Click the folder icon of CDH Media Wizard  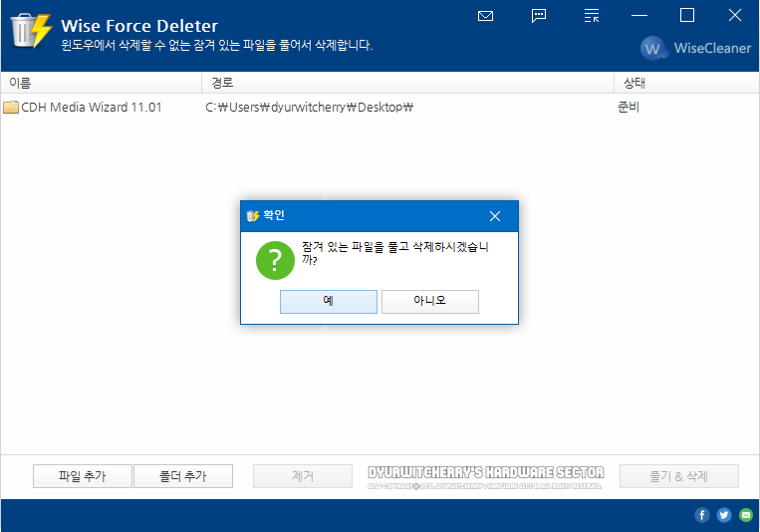11,107
